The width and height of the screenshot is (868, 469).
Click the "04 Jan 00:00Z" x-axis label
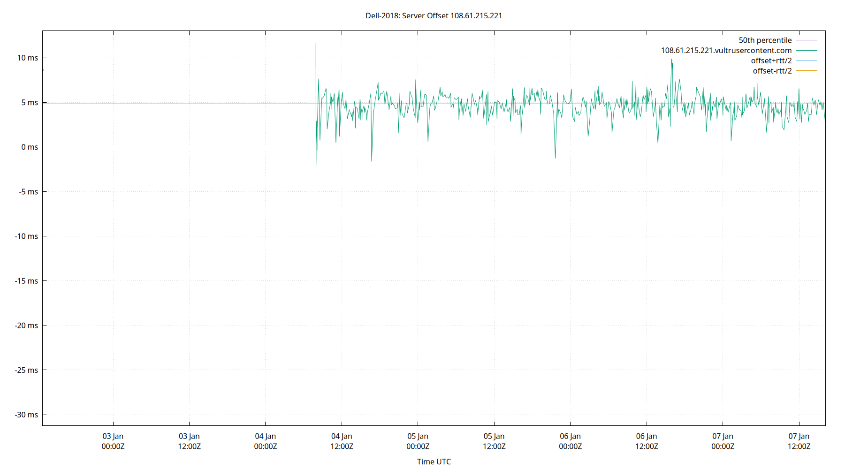[x=266, y=441]
